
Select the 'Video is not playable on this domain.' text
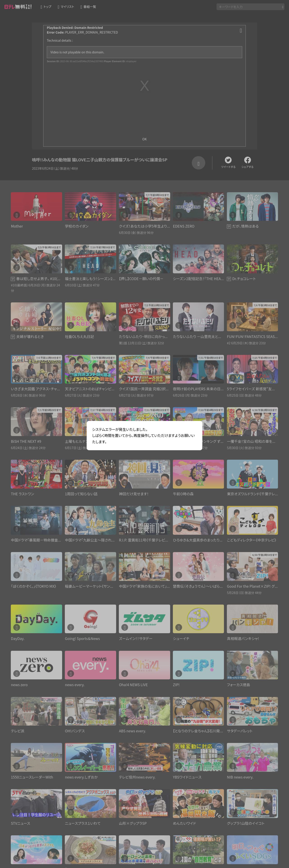pos(77,52)
